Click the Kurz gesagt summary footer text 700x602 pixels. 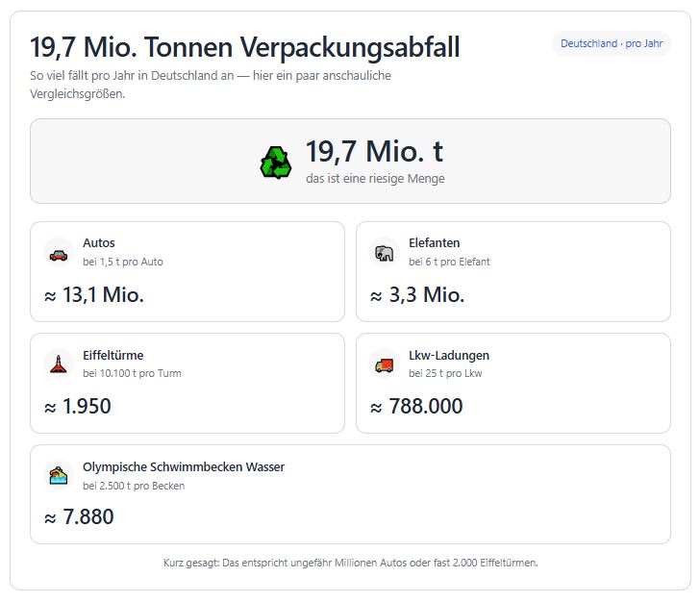pos(350,563)
